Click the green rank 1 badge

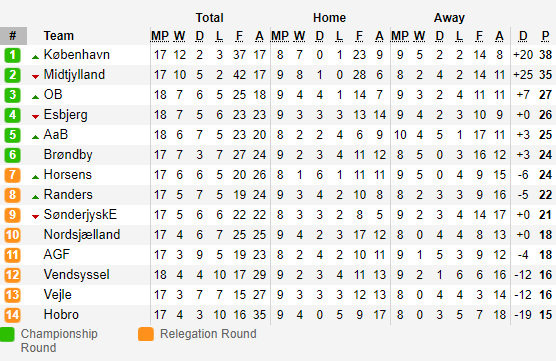click(x=12, y=55)
